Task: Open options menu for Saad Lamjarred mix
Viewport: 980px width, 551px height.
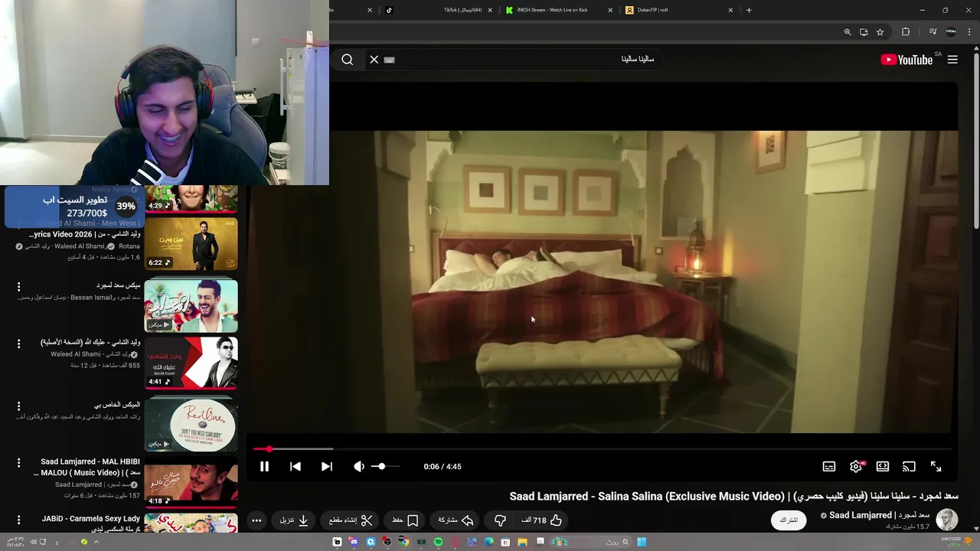Action: pyautogui.click(x=19, y=287)
